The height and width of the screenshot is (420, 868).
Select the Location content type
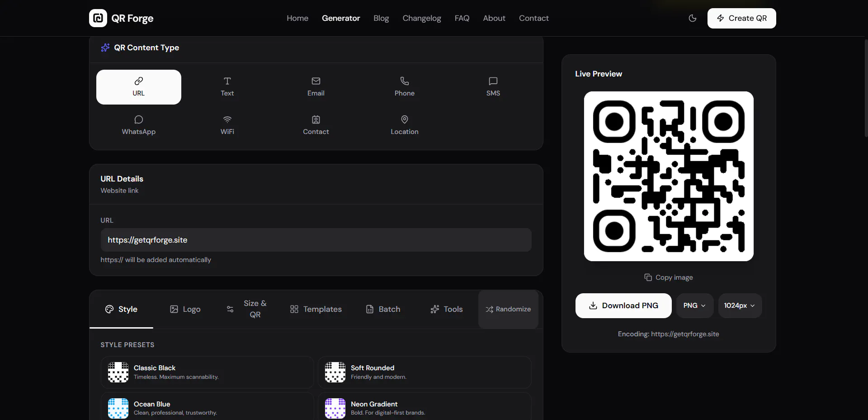[x=405, y=125]
